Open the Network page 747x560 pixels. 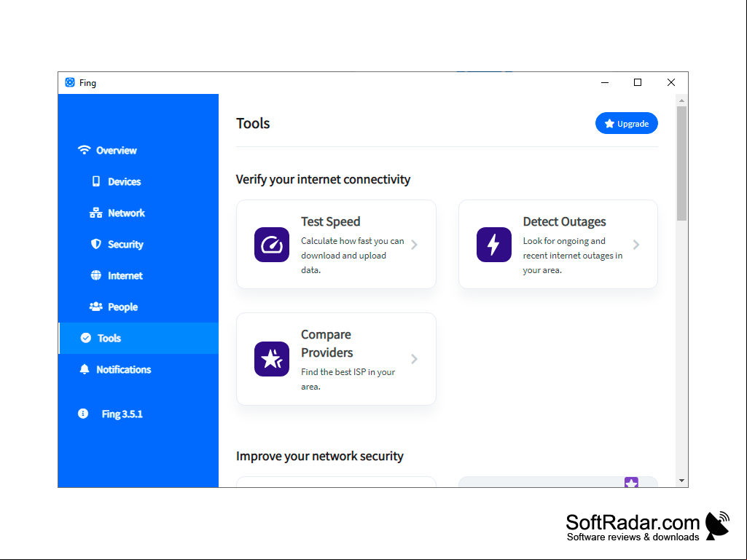[138, 213]
